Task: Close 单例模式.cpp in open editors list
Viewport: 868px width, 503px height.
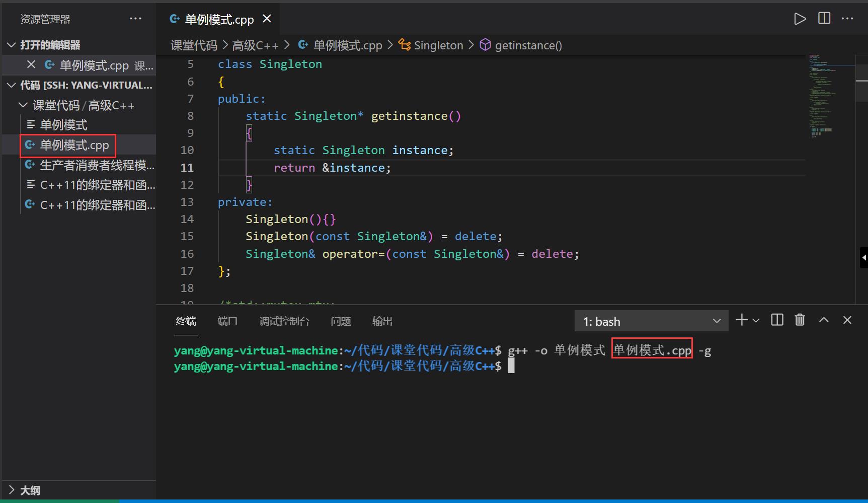Action: coord(31,64)
